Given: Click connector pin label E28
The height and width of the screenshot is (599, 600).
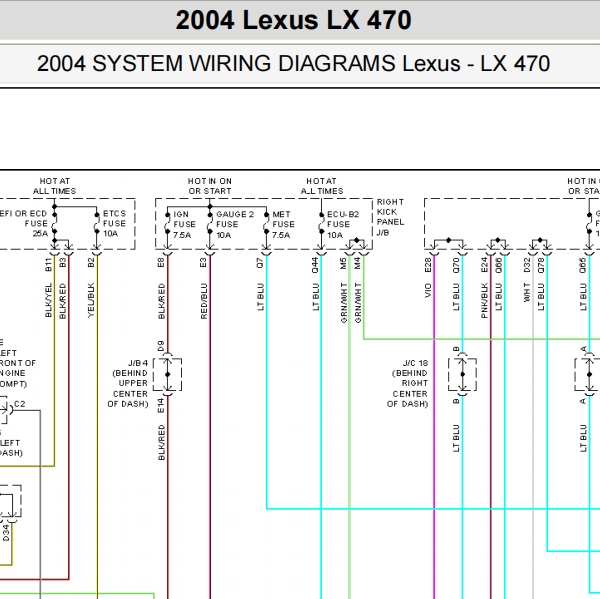Looking at the screenshot, I should pyautogui.click(x=428, y=265).
